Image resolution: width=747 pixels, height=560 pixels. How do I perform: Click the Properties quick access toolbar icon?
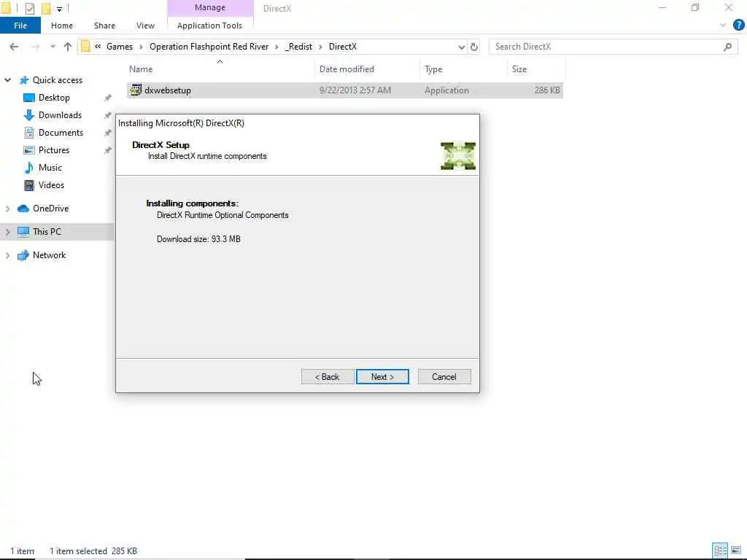(29, 8)
